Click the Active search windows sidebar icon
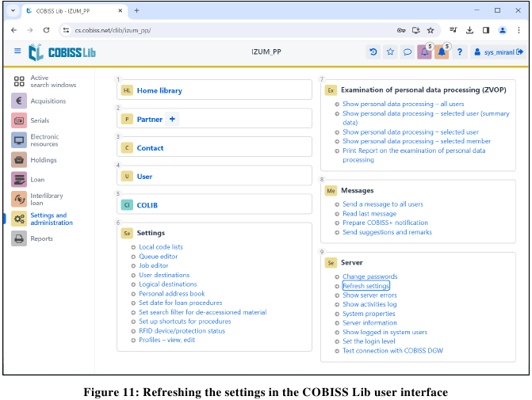Image resolution: width=532 pixels, height=400 pixels. (19, 82)
